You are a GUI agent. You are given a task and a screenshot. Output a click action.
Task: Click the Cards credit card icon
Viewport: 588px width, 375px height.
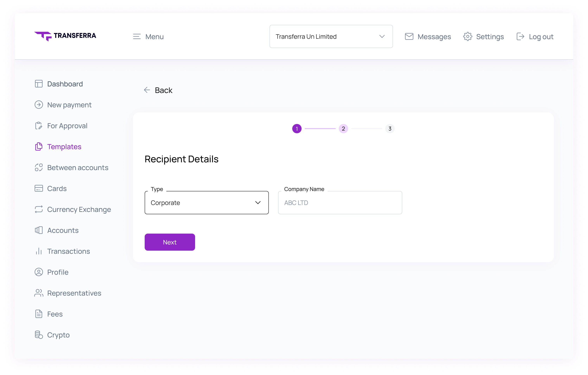tap(39, 188)
